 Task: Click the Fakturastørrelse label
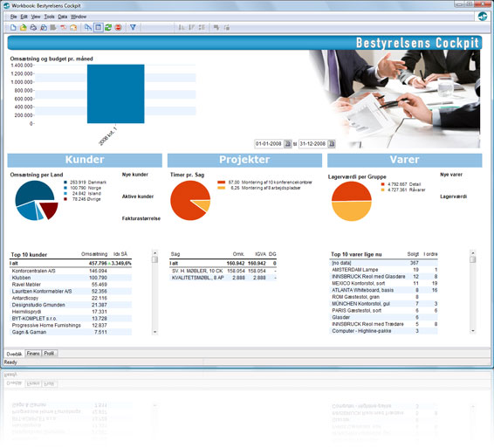141,218
